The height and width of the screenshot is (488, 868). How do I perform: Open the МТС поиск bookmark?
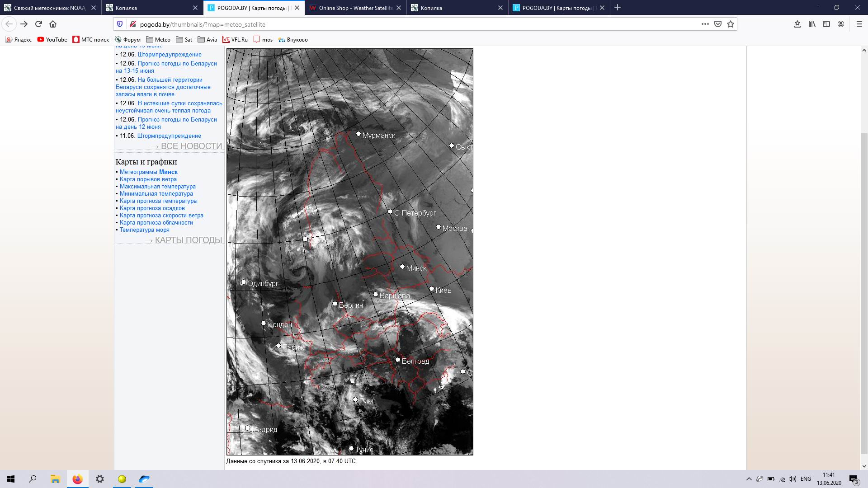pyautogui.click(x=91, y=40)
